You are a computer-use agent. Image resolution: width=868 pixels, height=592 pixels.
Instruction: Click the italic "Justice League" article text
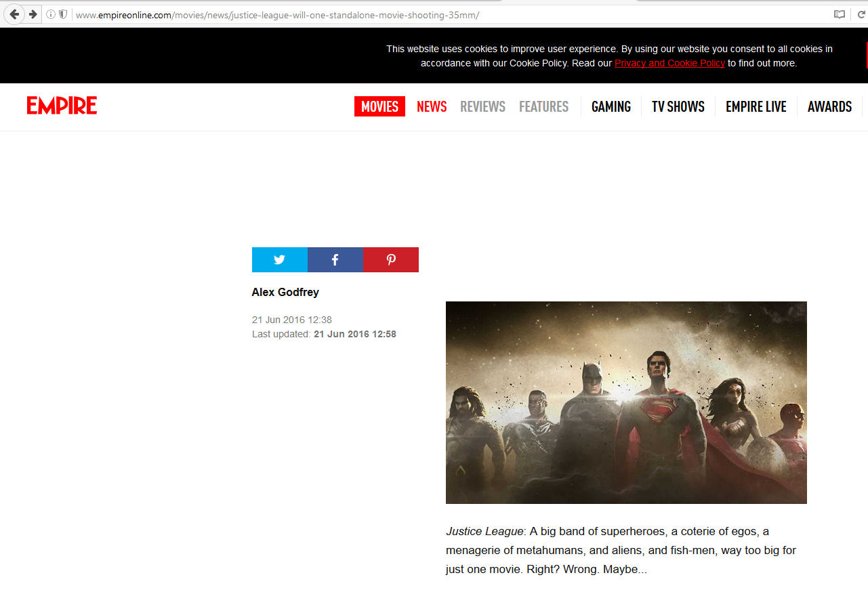tap(484, 532)
